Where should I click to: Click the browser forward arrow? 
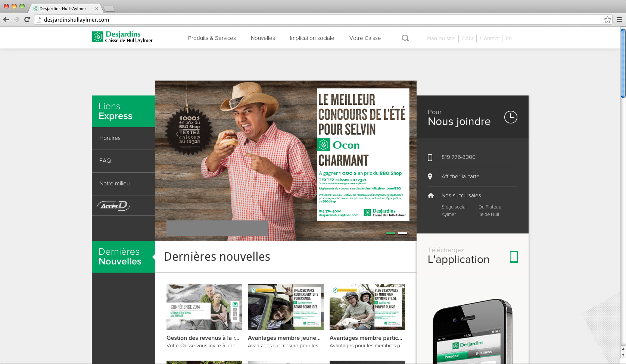pyautogui.click(x=16, y=20)
